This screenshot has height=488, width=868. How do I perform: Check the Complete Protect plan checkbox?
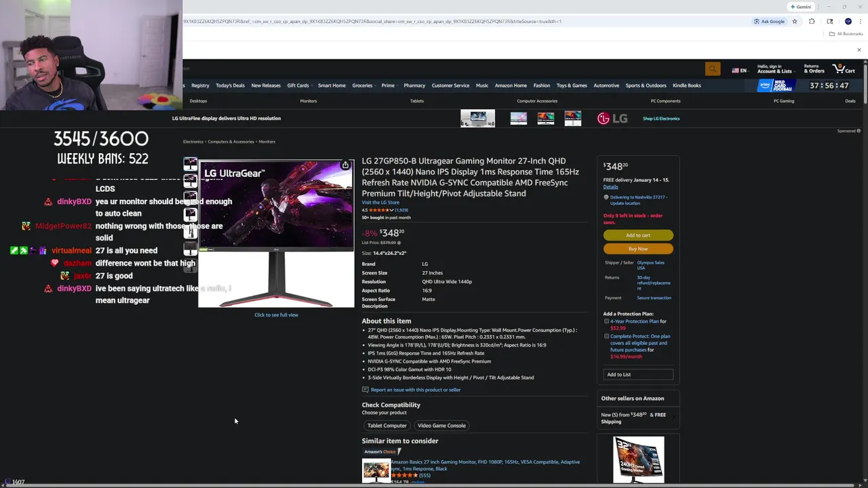pos(606,336)
